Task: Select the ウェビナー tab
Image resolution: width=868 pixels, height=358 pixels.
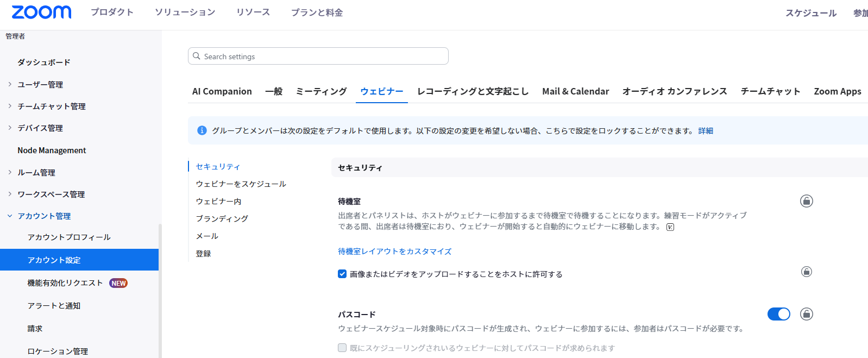Action: tap(382, 91)
